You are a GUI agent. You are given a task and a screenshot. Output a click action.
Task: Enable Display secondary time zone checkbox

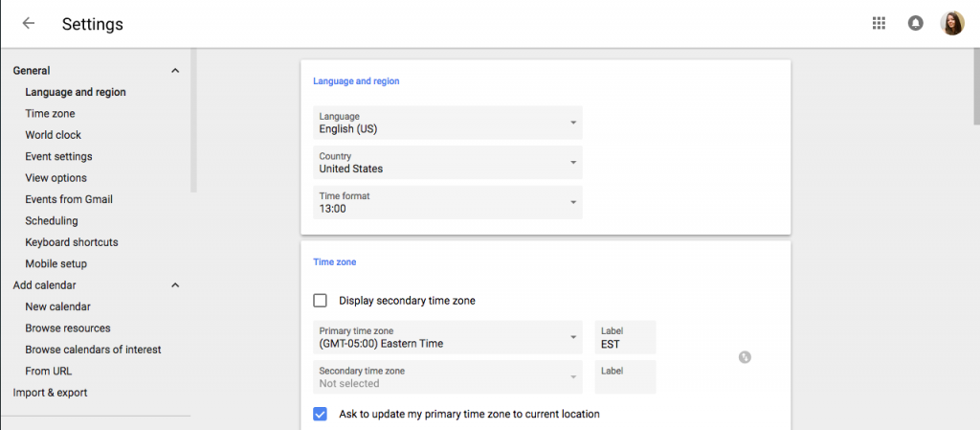pyautogui.click(x=321, y=301)
